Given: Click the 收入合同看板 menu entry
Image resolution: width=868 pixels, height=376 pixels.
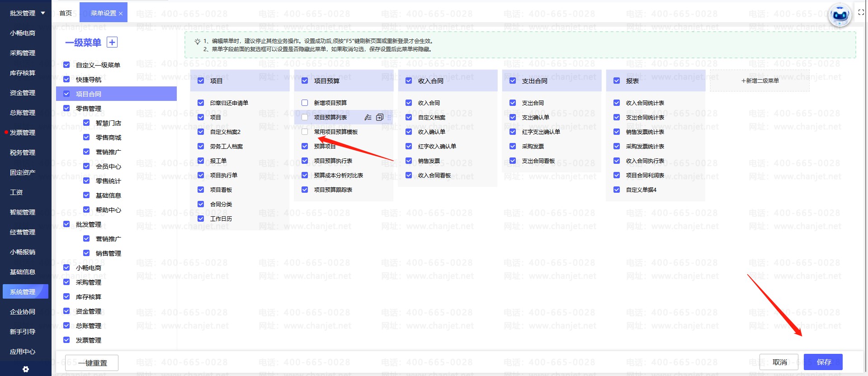Looking at the screenshot, I should pos(434,176).
